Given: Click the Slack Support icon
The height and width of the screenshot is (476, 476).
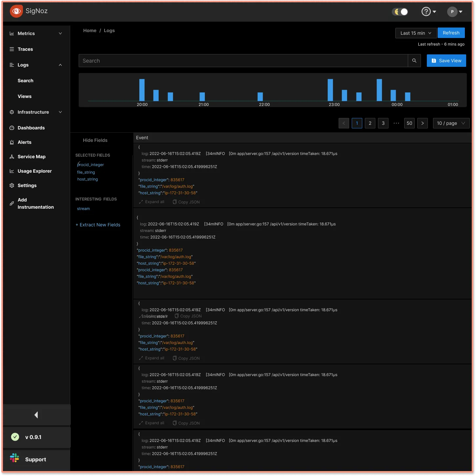Looking at the screenshot, I should click(x=14, y=458).
